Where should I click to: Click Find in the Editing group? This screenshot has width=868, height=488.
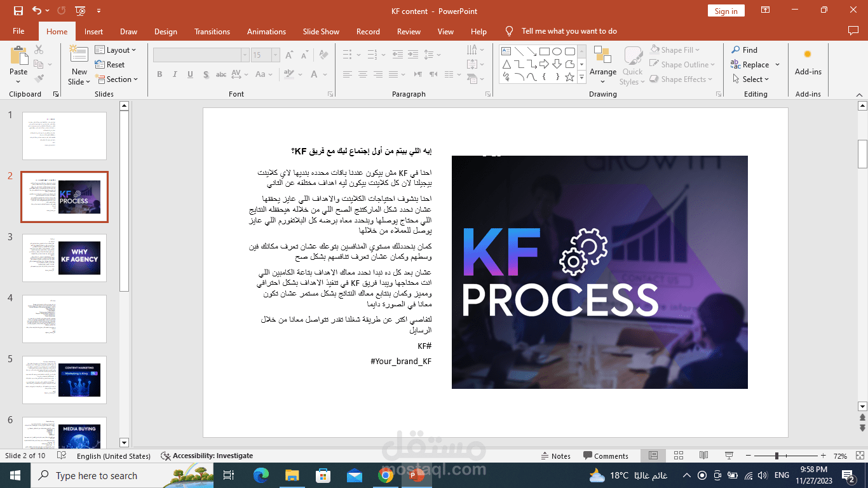(x=744, y=50)
